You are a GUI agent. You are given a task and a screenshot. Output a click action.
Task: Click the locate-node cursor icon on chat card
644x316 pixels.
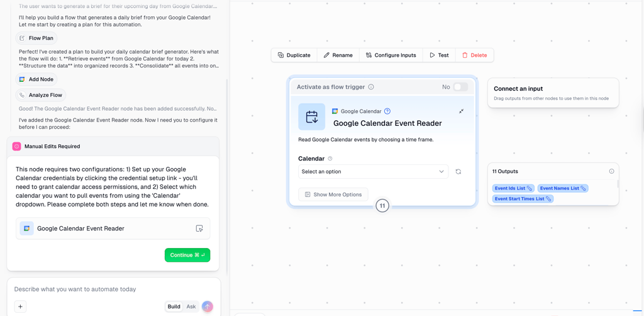point(199,229)
